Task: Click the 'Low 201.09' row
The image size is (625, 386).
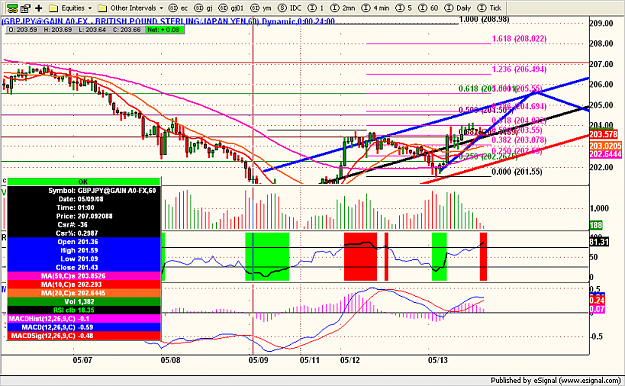Action: click(84, 259)
